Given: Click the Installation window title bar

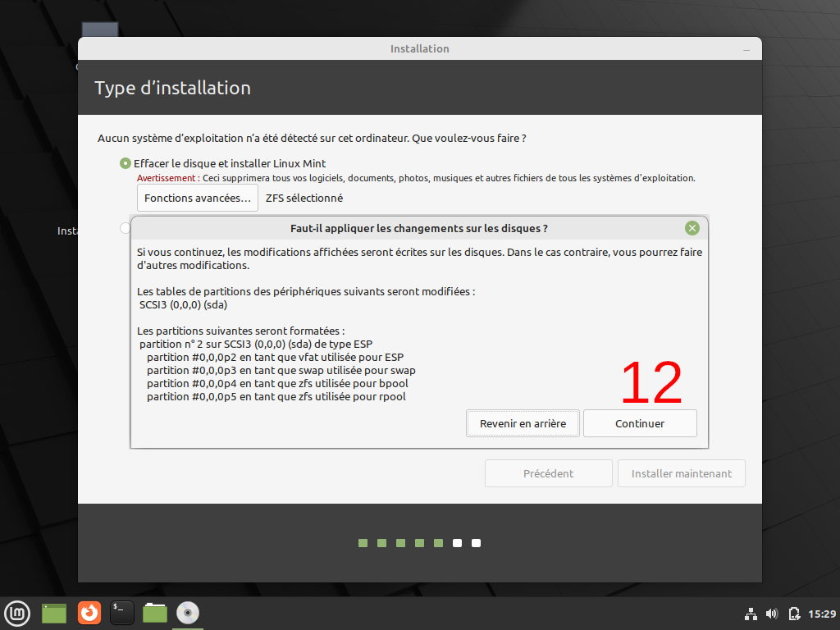Looking at the screenshot, I should [419, 48].
